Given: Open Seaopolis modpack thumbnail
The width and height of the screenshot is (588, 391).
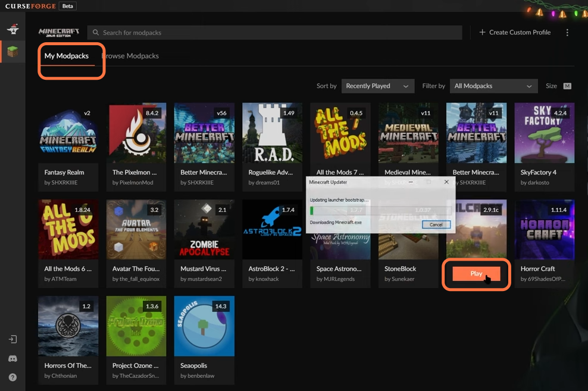Looking at the screenshot, I should 204,326.
